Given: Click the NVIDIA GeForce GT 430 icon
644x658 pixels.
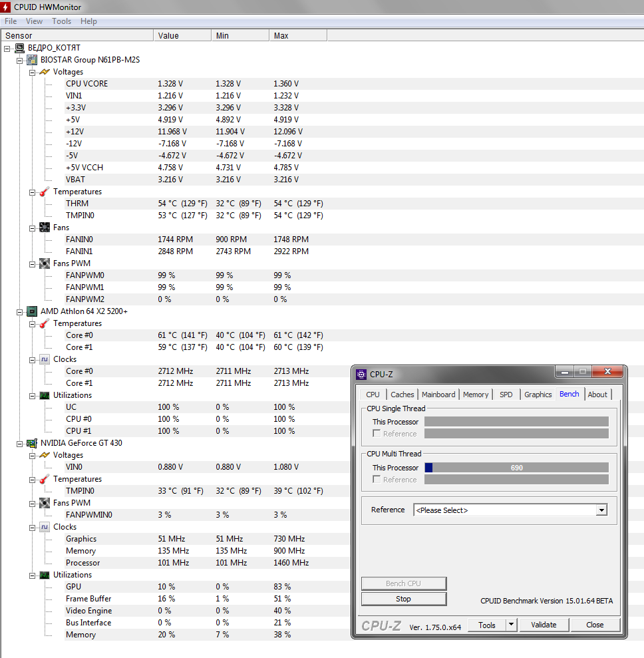Looking at the screenshot, I should tap(32, 443).
